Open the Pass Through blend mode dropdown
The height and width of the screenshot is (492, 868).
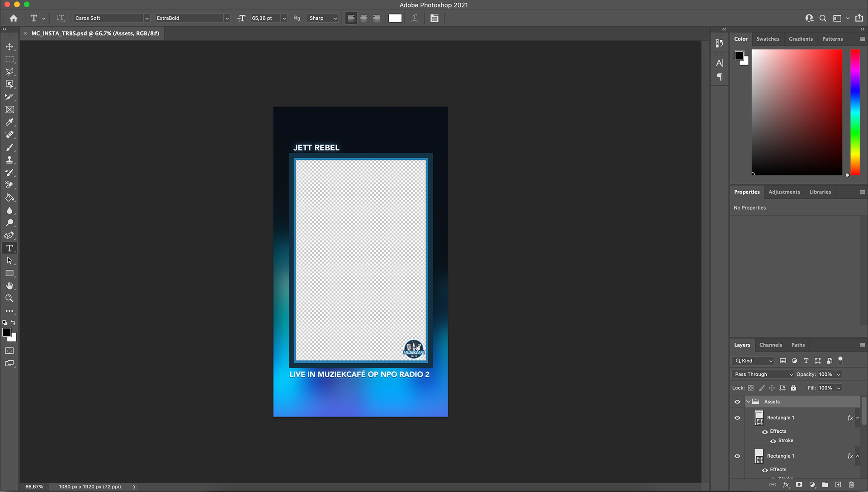coord(763,375)
